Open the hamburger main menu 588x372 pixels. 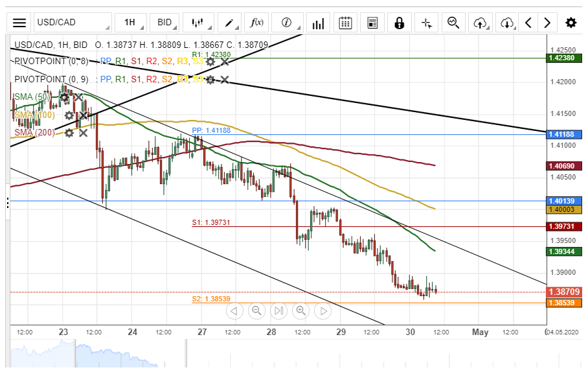(x=19, y=23)
